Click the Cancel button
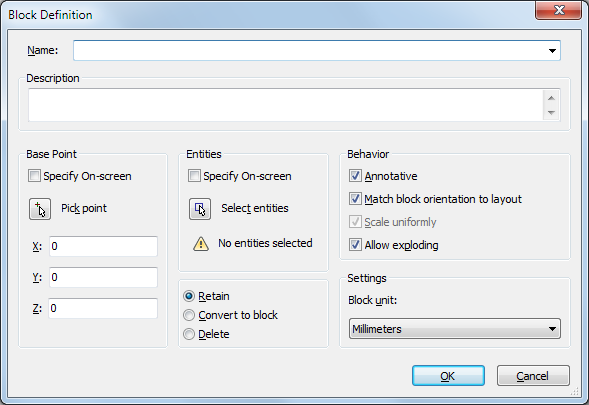Screen dimensions: 589x405 pyautogui.click(x=533, y=376)
